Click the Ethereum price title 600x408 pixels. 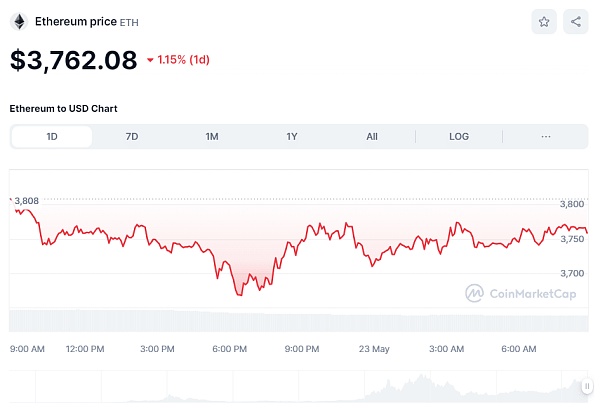click(x=74, y=21)
